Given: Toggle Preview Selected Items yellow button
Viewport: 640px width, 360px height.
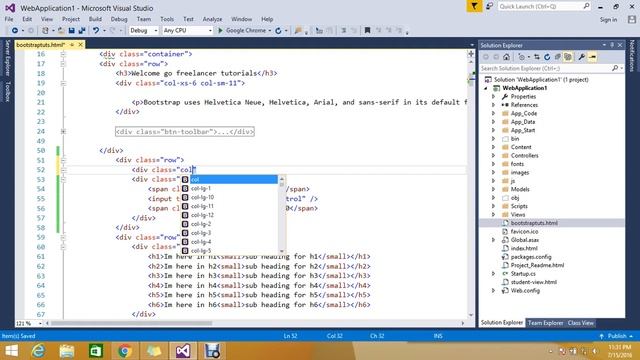Looking at the screenshot, I should [x=593, y=57].
